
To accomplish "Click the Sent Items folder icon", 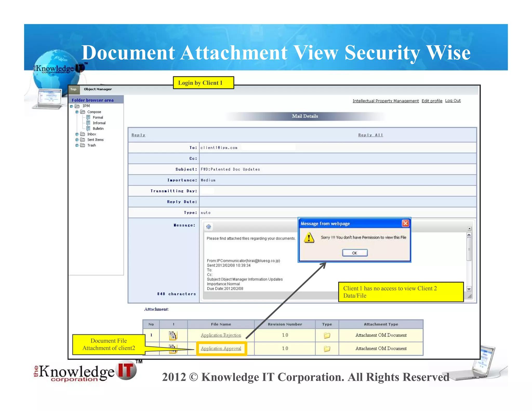I will 83,140.
